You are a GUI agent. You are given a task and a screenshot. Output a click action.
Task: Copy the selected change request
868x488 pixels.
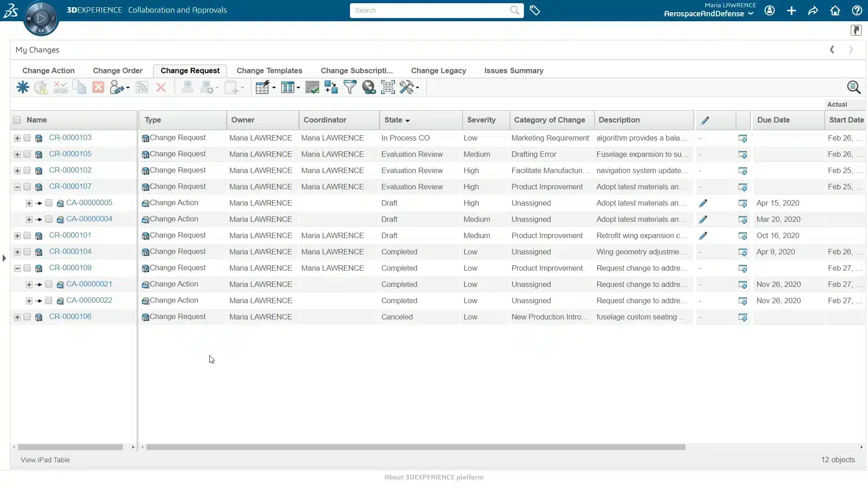pos(79,87)
